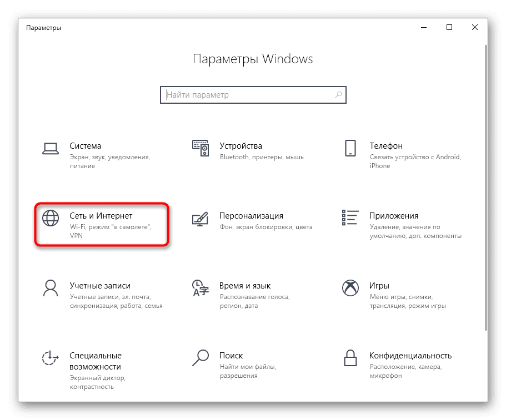
Task: Click 'Удаление, значения по умолчанию' description
Action: click(x=415, y=231)
